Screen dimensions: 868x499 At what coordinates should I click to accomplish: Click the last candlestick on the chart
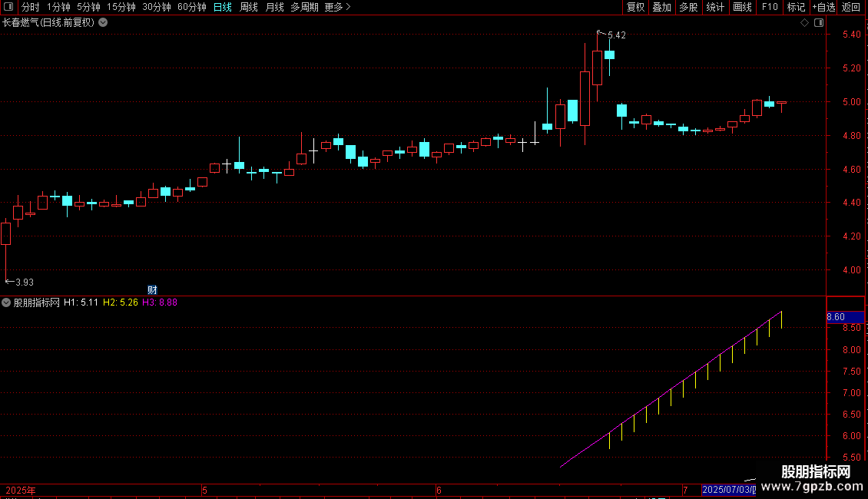[x=782, y=104]
